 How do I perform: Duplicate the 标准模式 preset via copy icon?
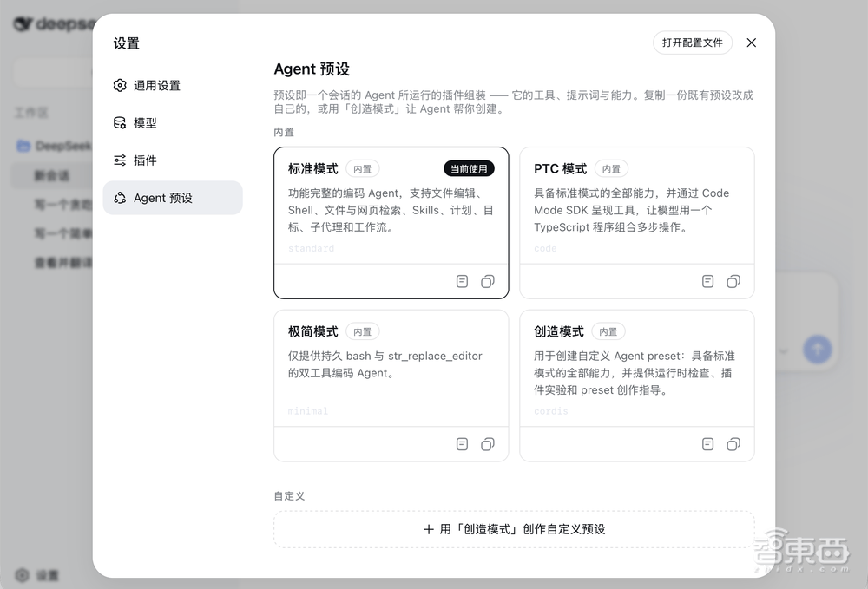[x=488, y=282]
